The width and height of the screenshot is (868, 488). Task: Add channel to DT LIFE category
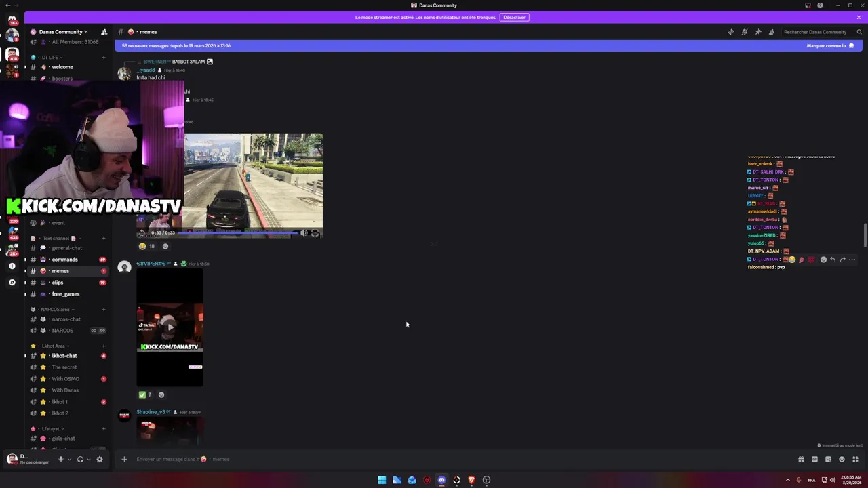[104, 57]
